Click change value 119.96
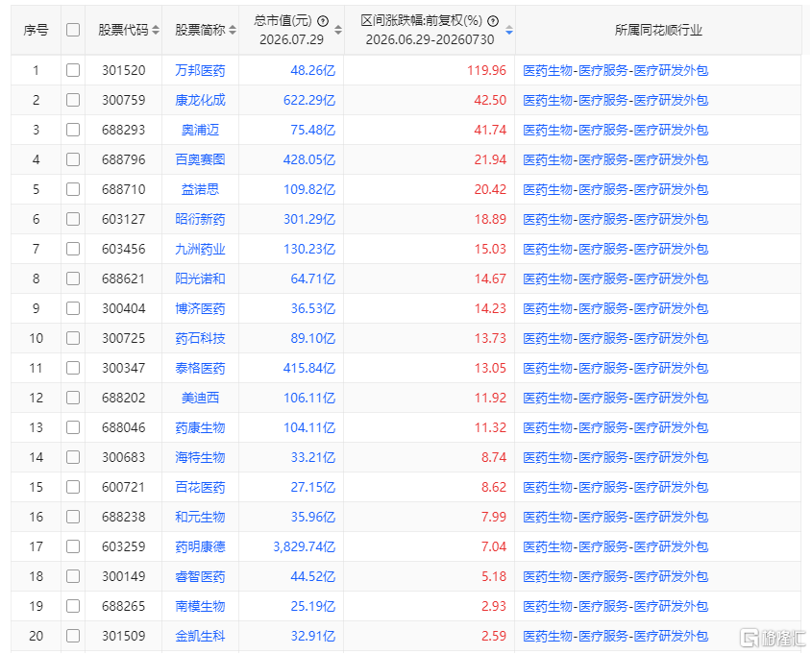Image resolution: width=812 pixels, height=654 pixels. (486, 70)
